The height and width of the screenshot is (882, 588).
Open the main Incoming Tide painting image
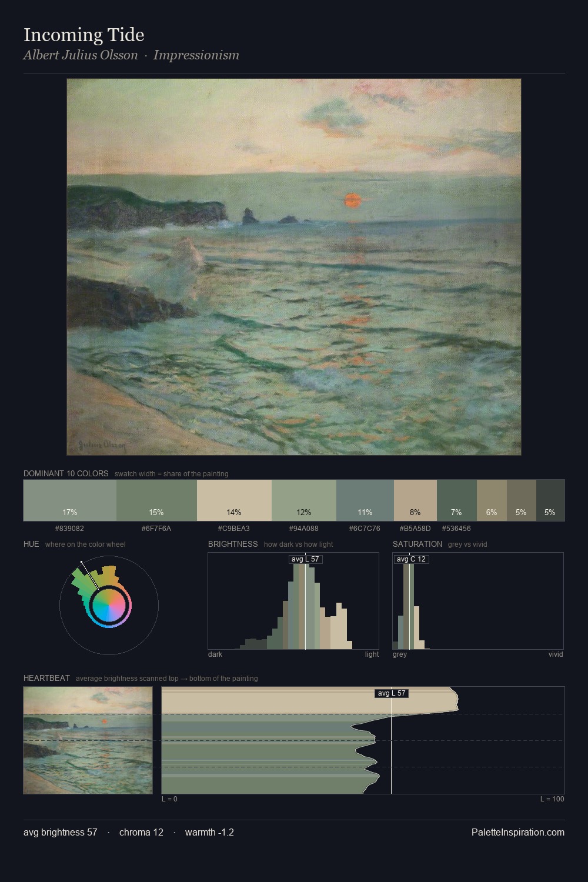[294, 267]
